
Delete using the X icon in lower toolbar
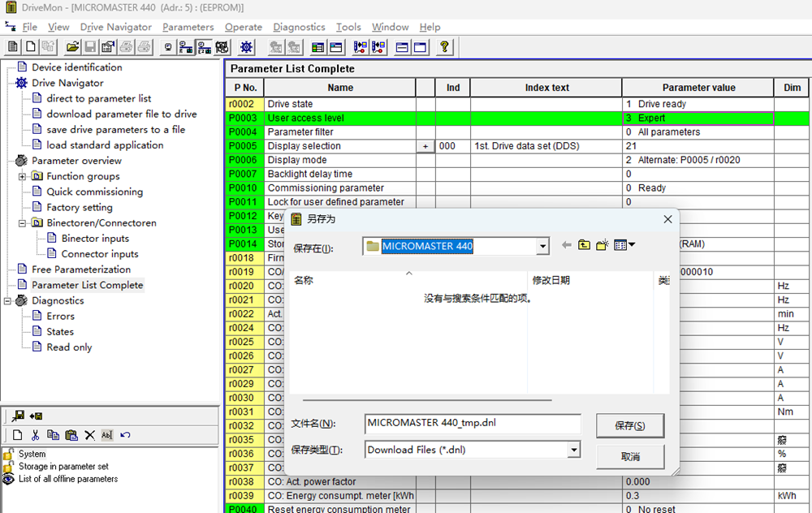(x=89, y=435)
